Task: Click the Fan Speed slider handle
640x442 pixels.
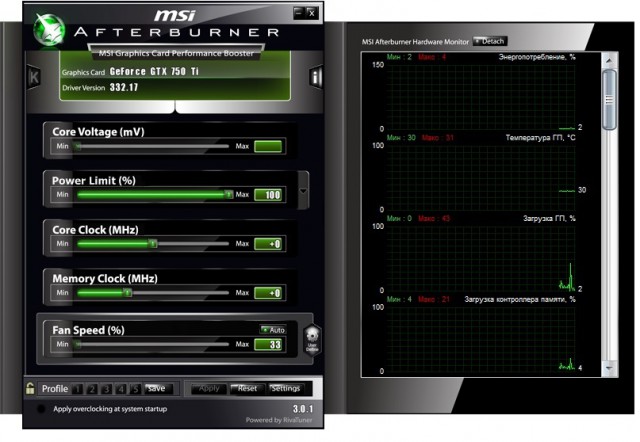Action: (77, 344)
